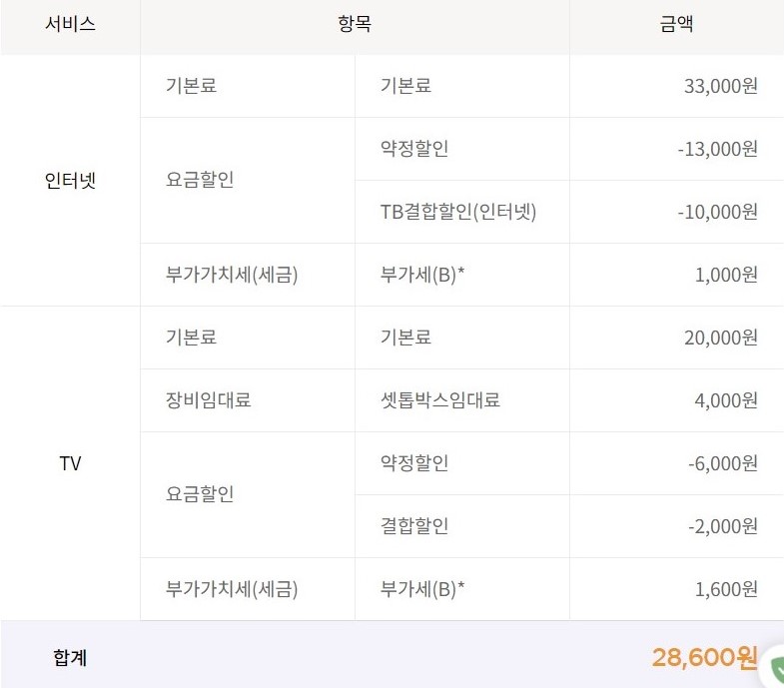
Task: Click the 금액 column header
Action: coord(676,25)
